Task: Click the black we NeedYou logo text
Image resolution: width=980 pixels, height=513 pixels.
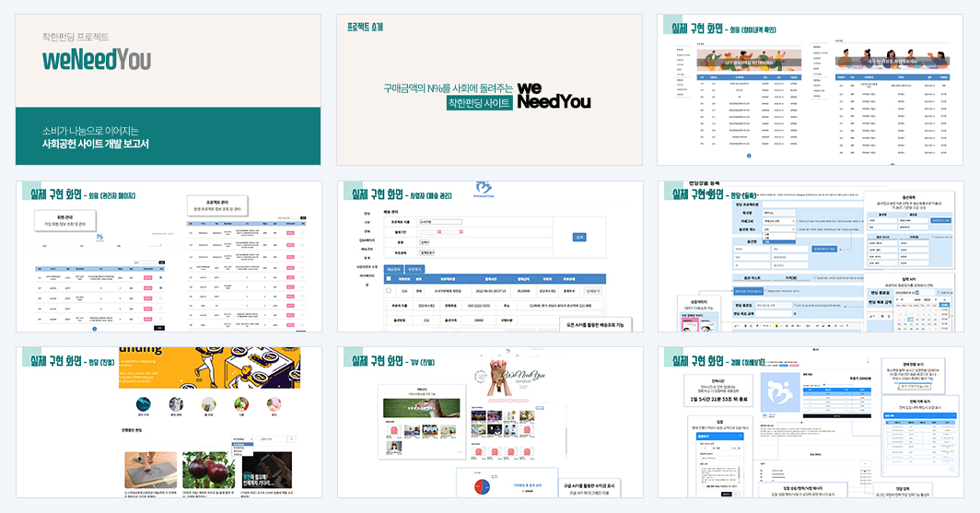Action: click(554, 96)
